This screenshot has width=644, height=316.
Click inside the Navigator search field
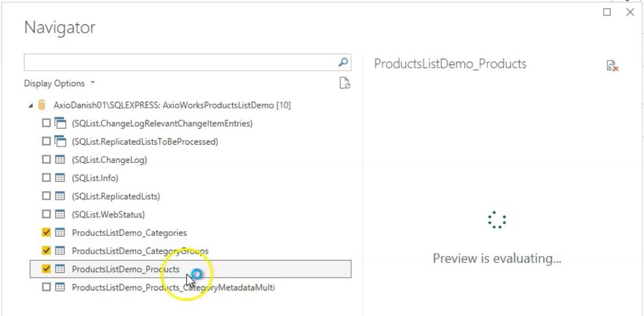pos(181,63)
